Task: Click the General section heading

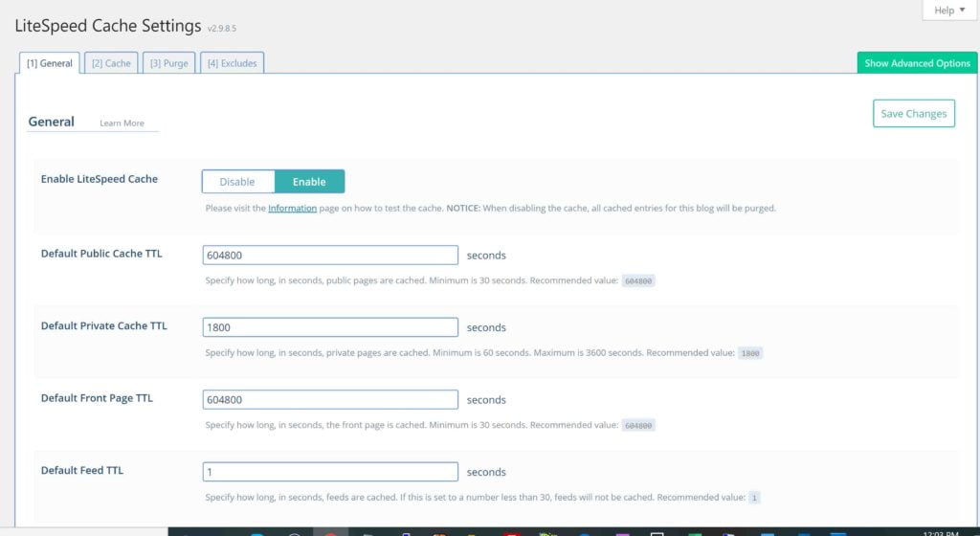Action: pyautogui.click(x=52, y=122)
